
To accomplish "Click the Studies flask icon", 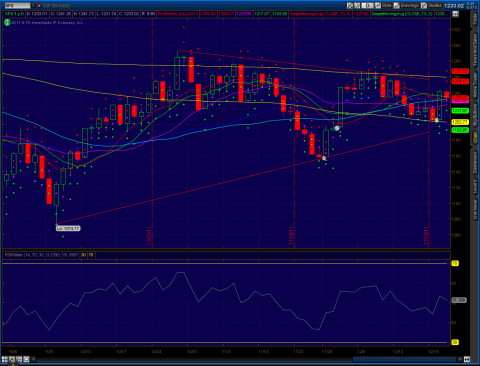I will (x=424, y=5).
